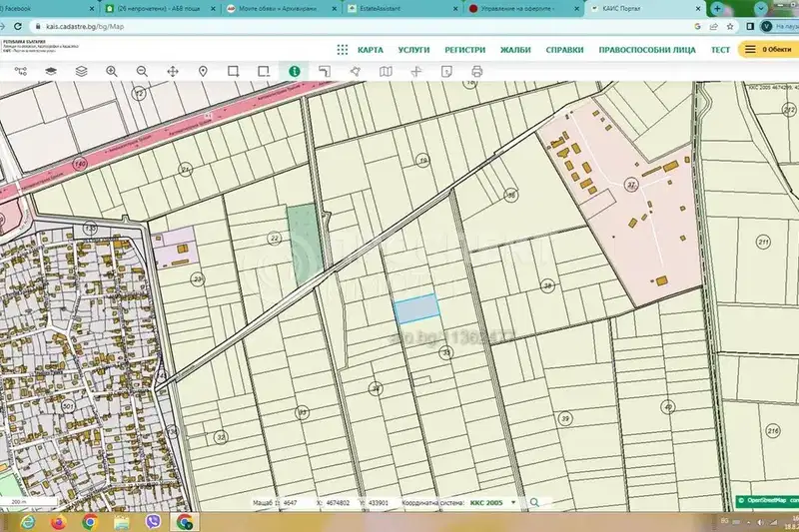Screen dimensions: 799x532
Task: Open the map layers stack icon
Action: (81, 71)
